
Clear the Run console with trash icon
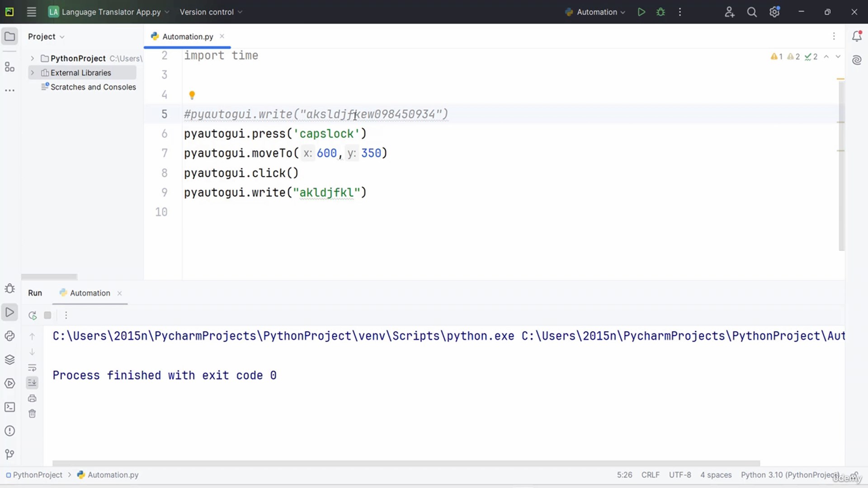pos(32,413)
